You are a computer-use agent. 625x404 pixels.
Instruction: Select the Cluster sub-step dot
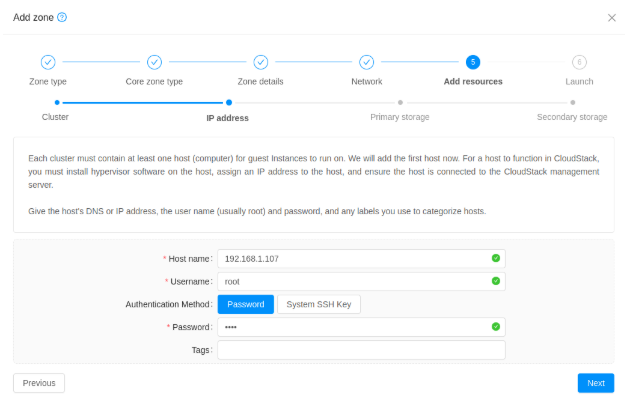coord(57,103)
